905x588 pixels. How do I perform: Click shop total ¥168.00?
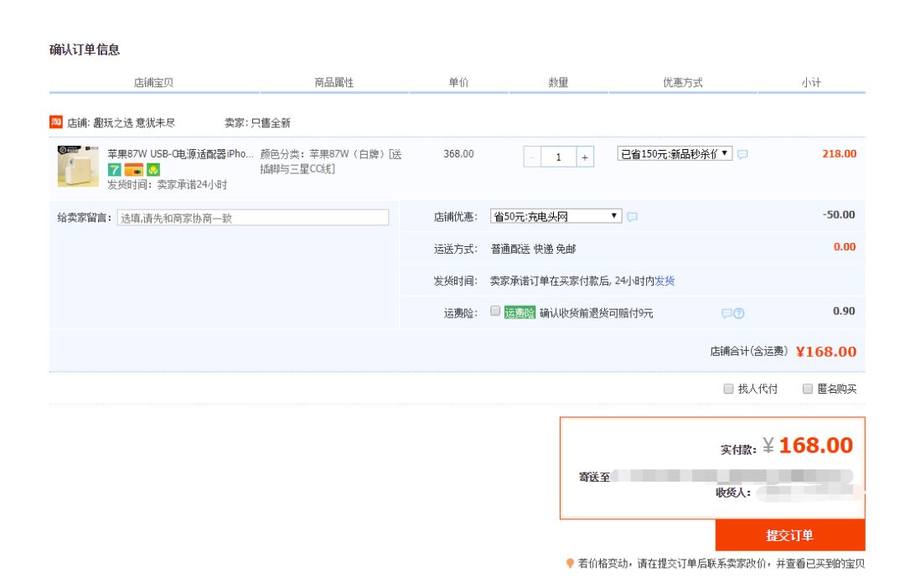coord(826,352)
